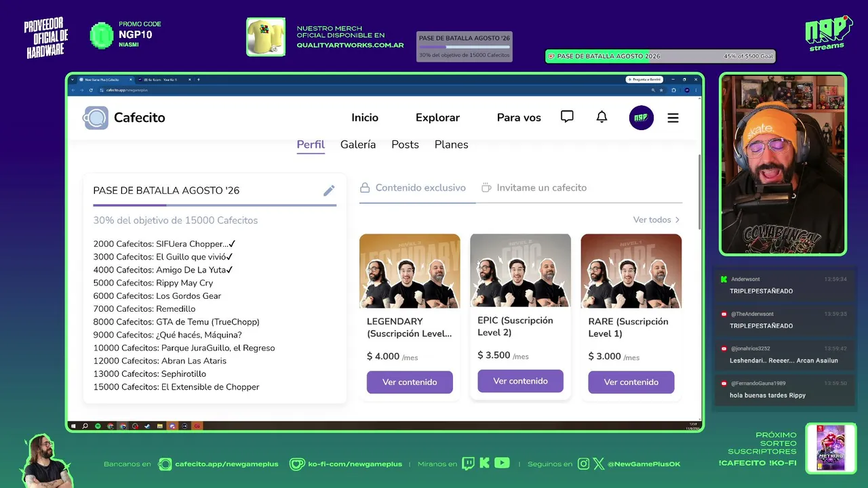Open the Chrome profile icon in toolbar

687,90
